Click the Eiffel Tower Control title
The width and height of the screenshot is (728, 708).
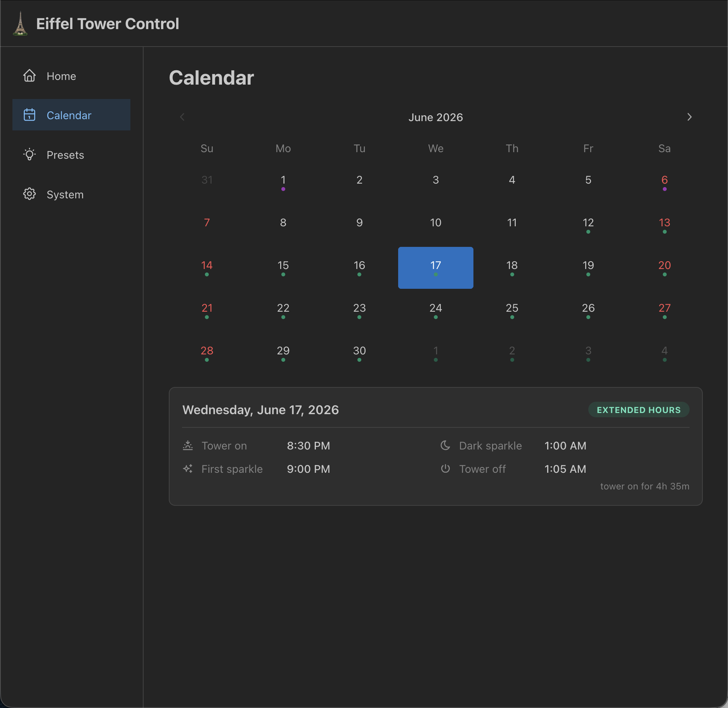(107, 24)
